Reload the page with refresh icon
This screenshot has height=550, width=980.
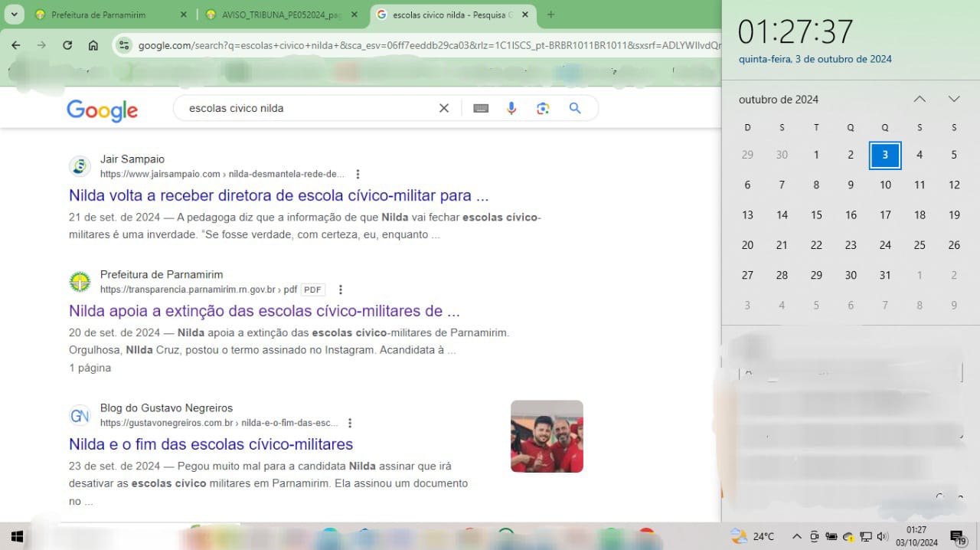click(67, 45)
